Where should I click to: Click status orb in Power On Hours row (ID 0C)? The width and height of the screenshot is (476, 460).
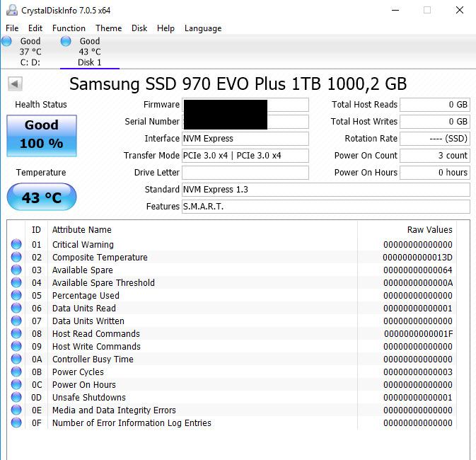pyautogui.click(x=16, y=384)
